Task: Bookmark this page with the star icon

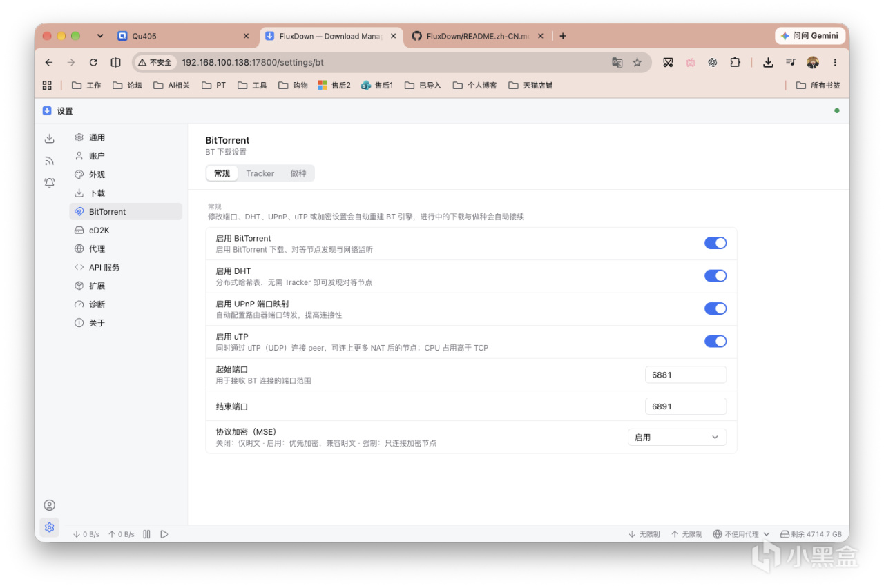Action: 637,62
